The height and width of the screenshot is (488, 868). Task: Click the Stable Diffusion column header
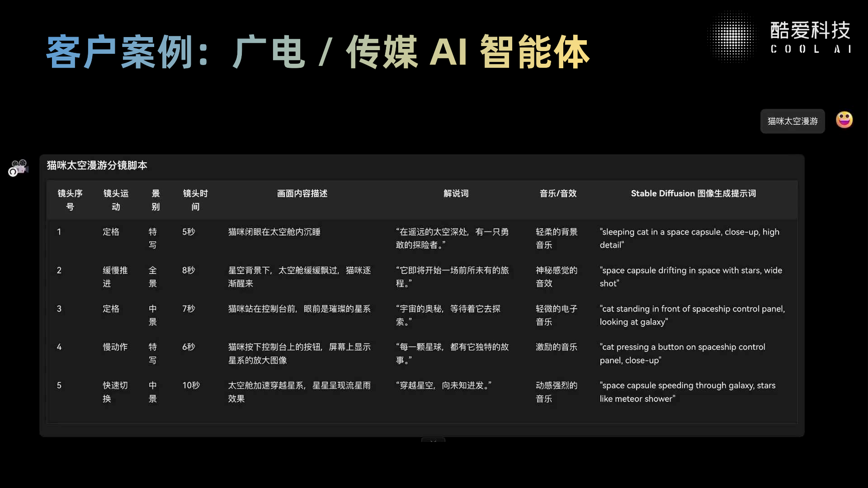(x=693, y=193)
